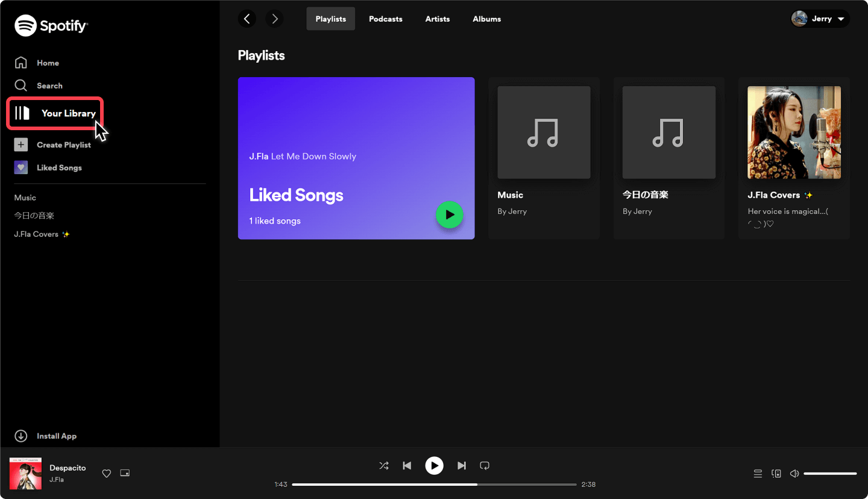Screen dimensions: 868x499
Task: Switch to the Playlists tab
Action: click(331, 19)
